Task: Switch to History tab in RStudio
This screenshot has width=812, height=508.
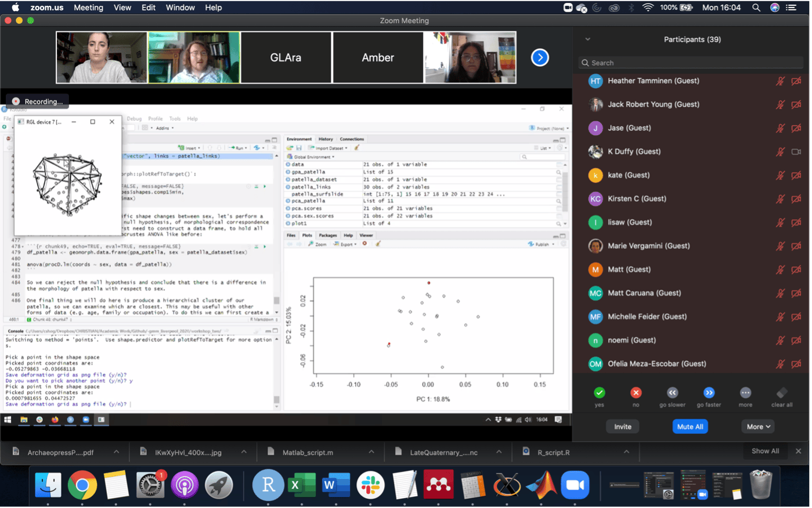Action: click(326, 139)
